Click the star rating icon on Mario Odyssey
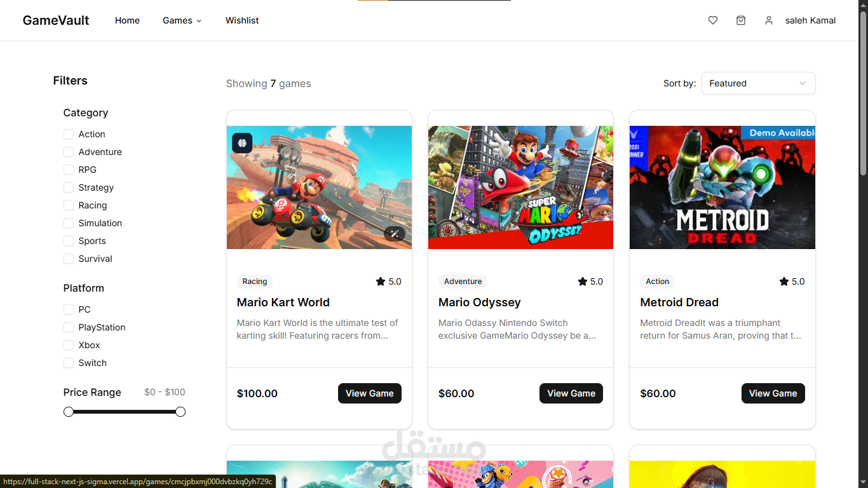Screen dimensions: 868x488 point(582,281)
